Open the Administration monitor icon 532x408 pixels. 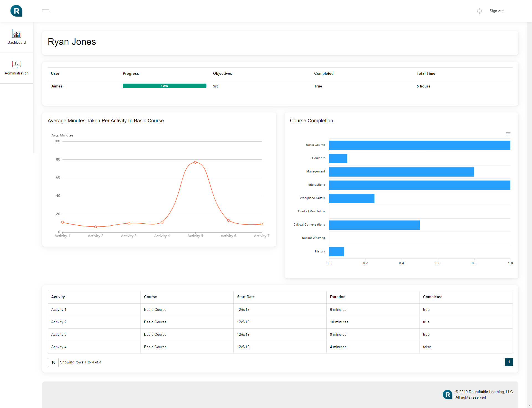pos(17,64)
